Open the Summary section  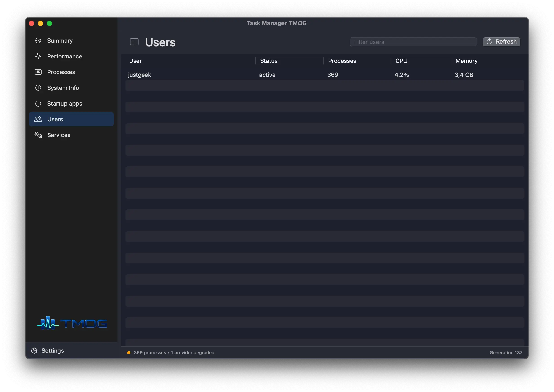(71, 40)
